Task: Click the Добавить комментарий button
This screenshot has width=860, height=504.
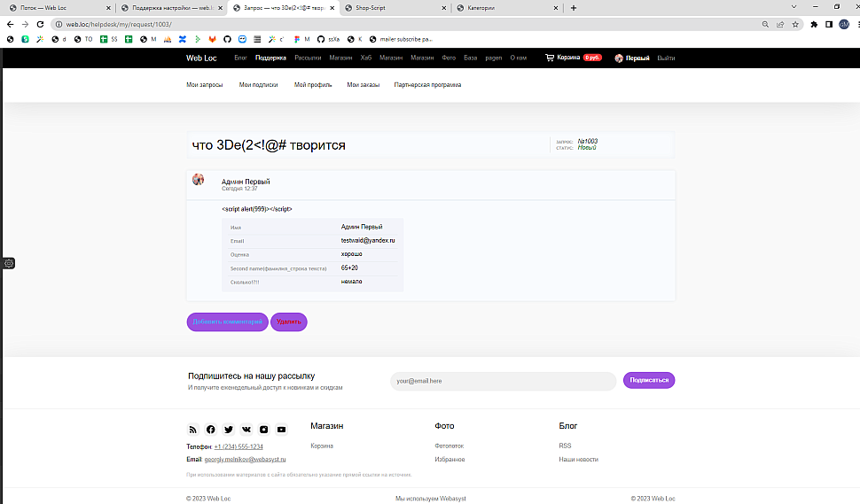Action: [227, 322]
